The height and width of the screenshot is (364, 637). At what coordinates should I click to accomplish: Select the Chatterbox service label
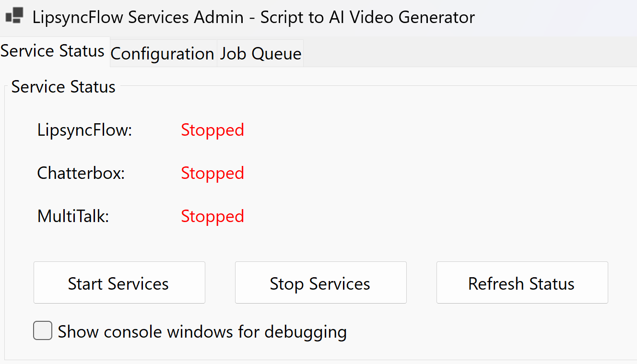80,173
